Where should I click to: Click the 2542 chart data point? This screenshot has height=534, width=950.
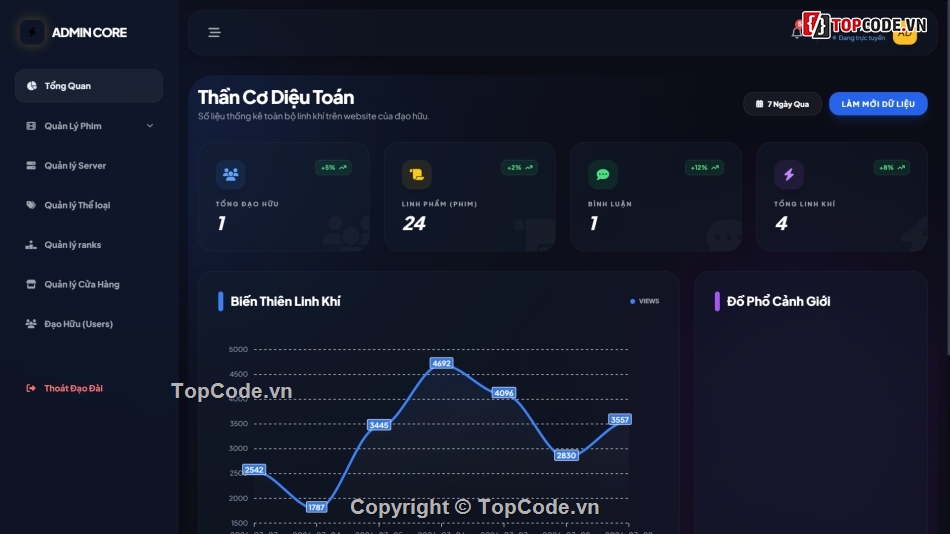254,470
